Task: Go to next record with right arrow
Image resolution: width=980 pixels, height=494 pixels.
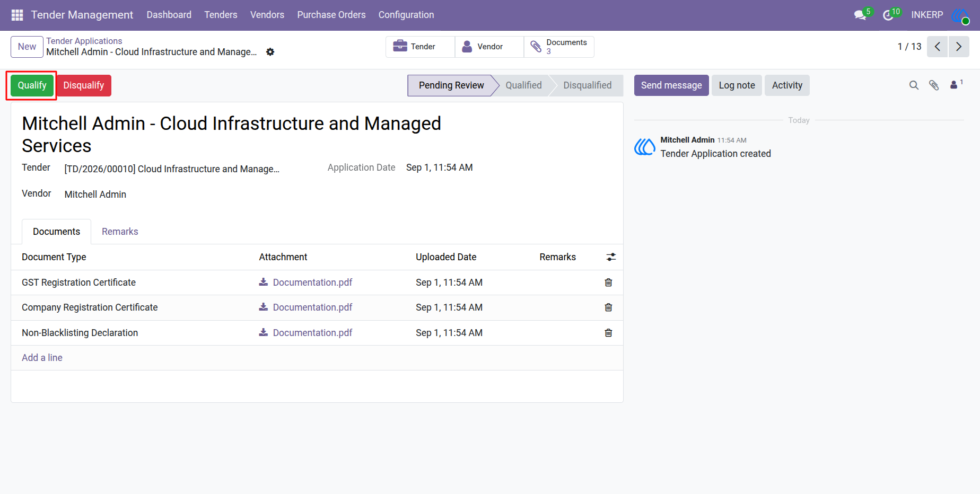Action: tap(959, 47)
